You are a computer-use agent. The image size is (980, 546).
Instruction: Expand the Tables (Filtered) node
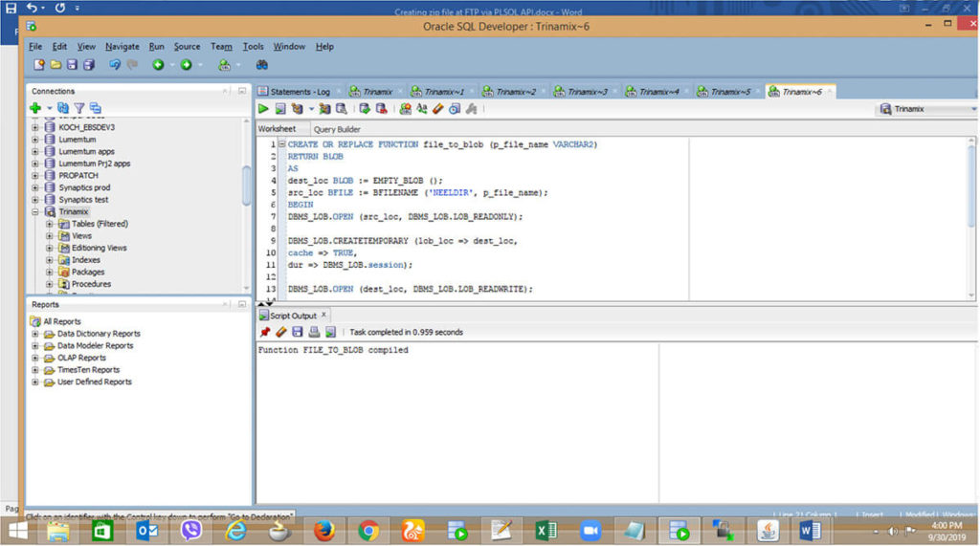pyautogui.click(x=50, y=224)
